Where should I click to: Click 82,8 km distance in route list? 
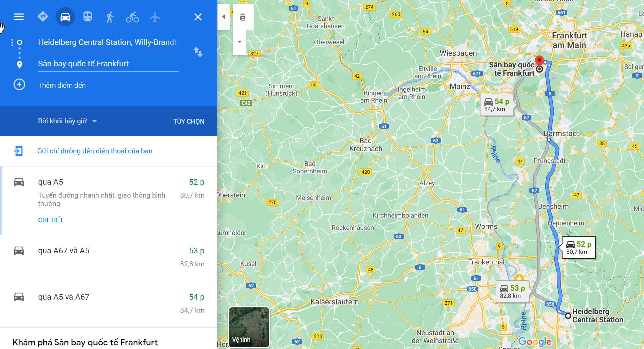[x=192, y=264]
